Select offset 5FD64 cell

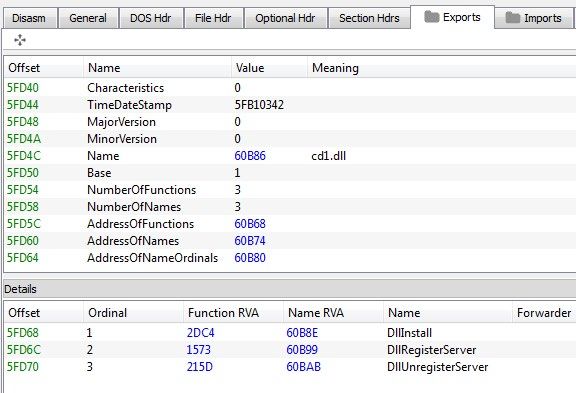pos(23,258)
